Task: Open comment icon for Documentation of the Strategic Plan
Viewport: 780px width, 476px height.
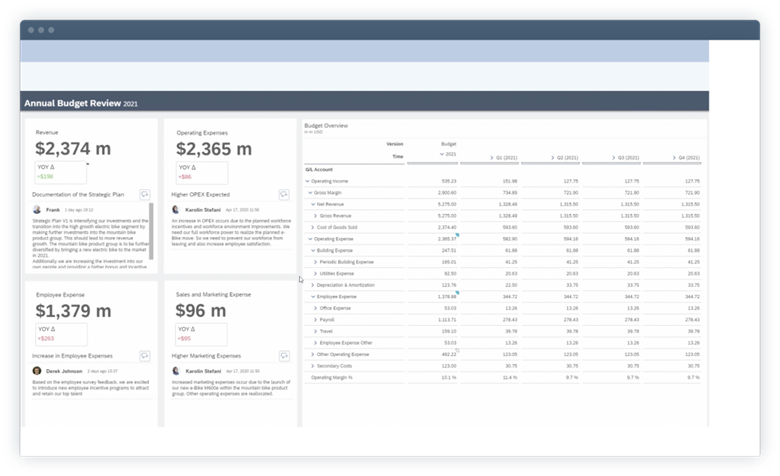Action: click(x=145, y=194)
